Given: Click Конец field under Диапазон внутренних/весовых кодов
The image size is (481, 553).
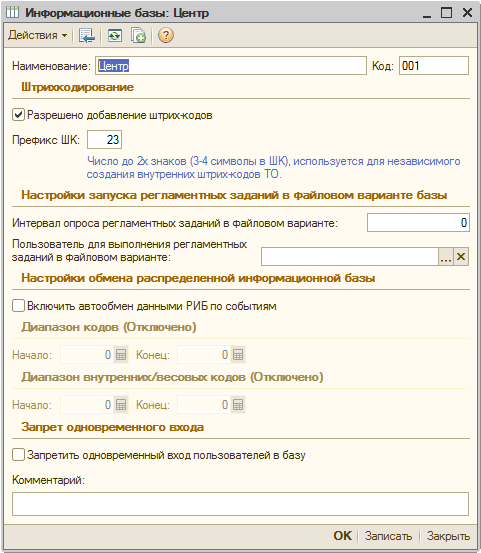Looking at the screenshot, I should click(204, 405).
